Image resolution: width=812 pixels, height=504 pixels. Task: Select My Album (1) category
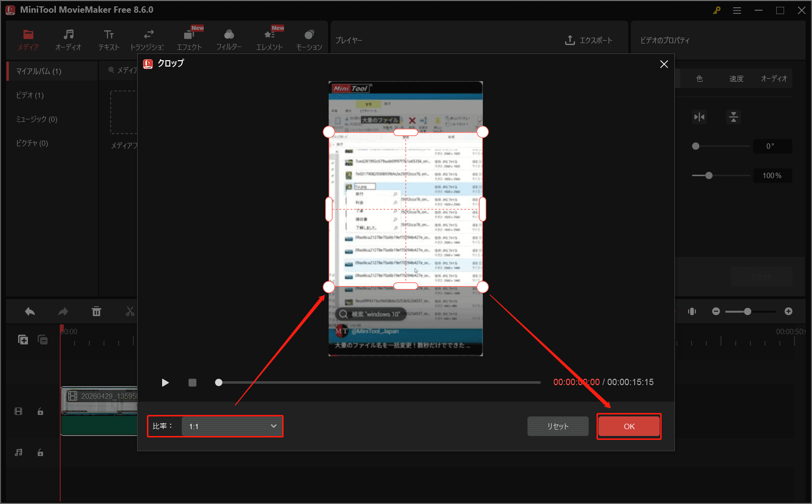click(x=52, y=71)
